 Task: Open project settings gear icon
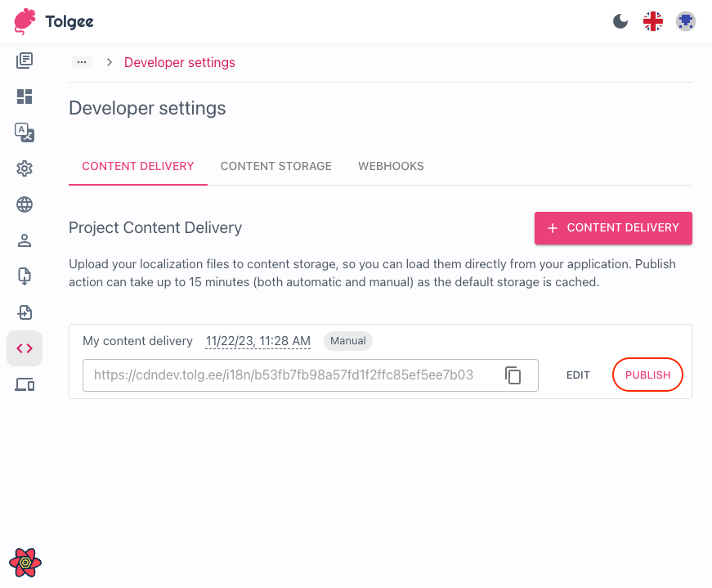(x=25, y=168)
